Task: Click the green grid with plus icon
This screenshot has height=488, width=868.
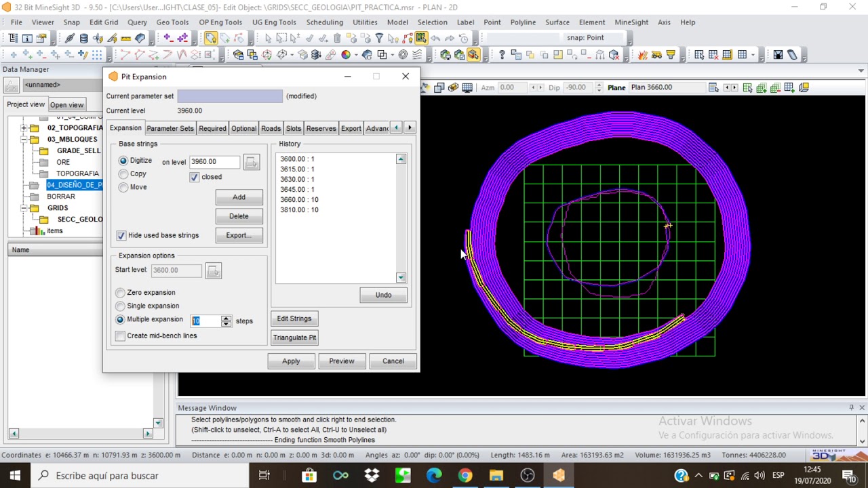Action: [x=761, y=87]
